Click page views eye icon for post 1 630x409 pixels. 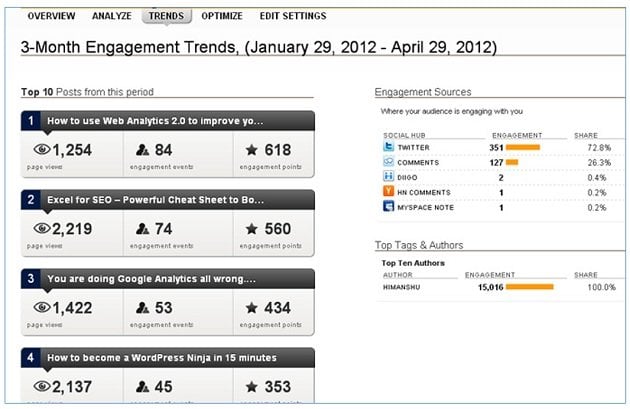[42, 150]
